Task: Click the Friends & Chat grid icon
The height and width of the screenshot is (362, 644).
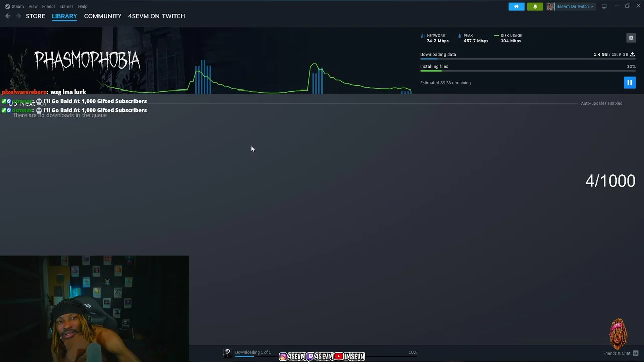Action: coord(636,353)
